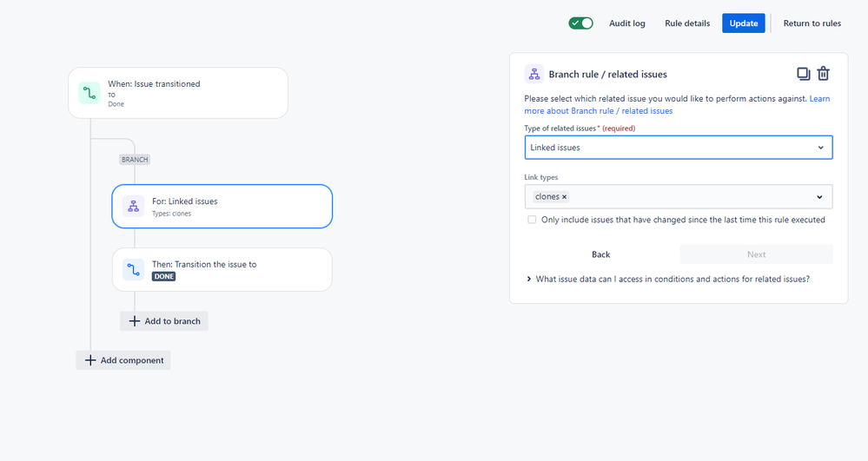The image size is (868, 461).
Task: Toggle the rule enabled switch
Action: click(581, 23)
